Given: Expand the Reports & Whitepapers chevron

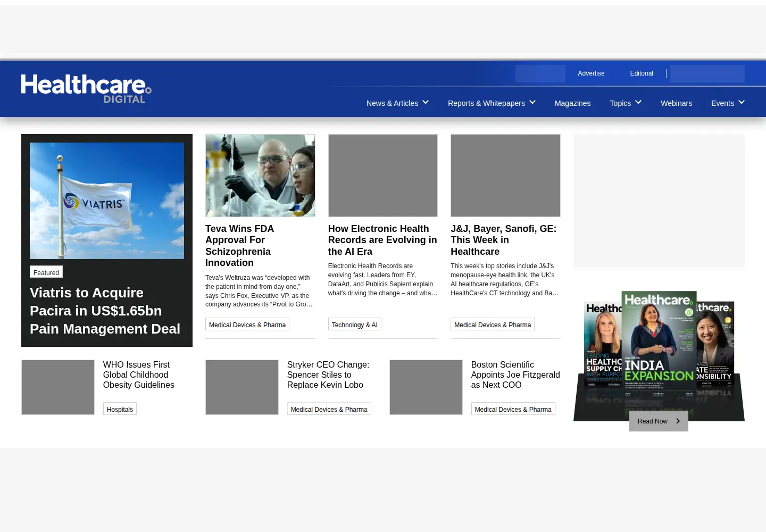Looking at the screenshot, I should [532, 102].
